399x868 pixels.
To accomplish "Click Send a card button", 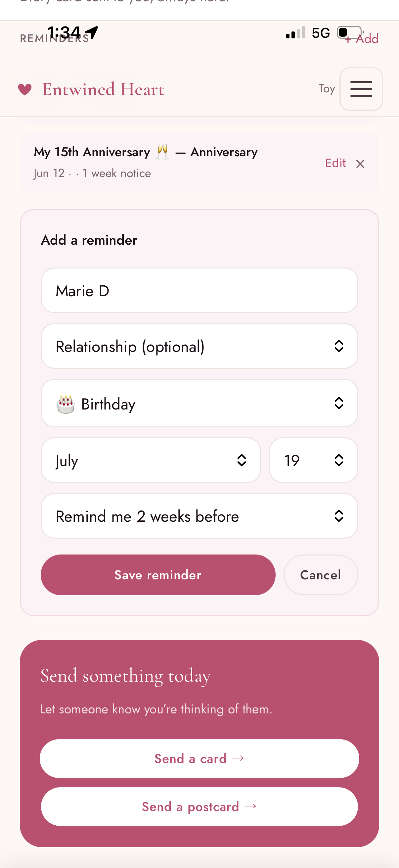I will click(199, 758).
